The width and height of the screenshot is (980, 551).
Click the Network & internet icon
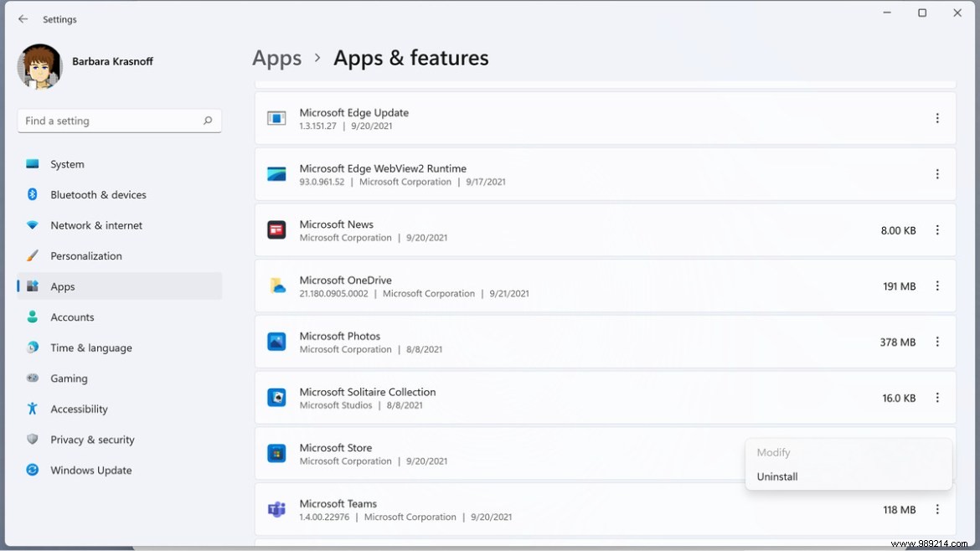coord(34,225)
